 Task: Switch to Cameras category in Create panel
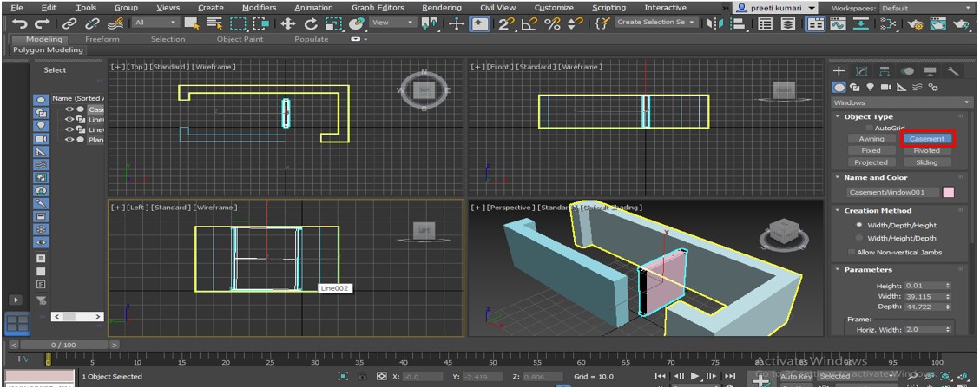coord(886,87)
